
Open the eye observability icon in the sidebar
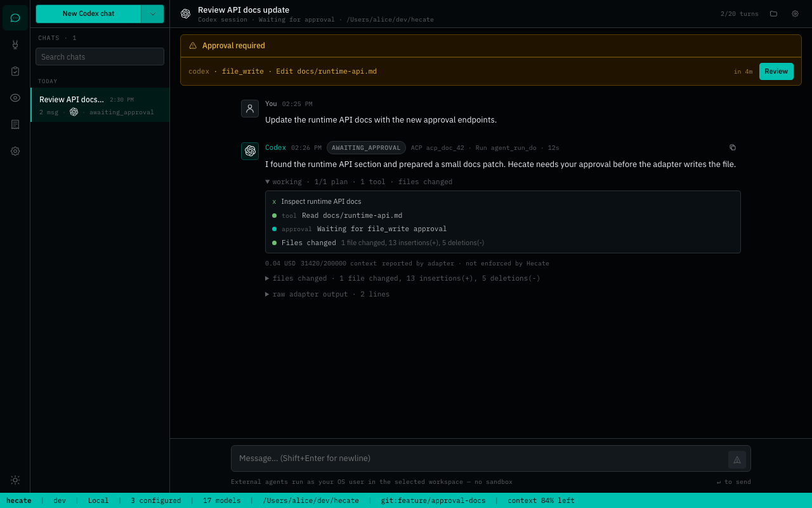point(15,98)
